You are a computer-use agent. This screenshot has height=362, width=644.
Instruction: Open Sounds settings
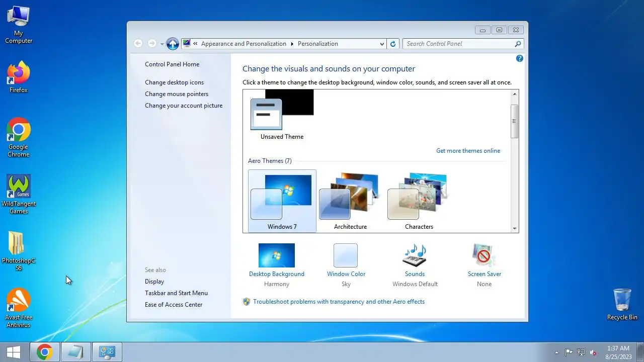[x=415, y=265]
